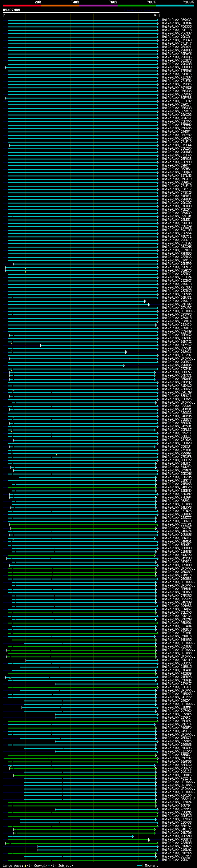Select the UniRef100_B8B833 label
The width and height of the screenshot is (197, 868).
[x=176, y=67]
